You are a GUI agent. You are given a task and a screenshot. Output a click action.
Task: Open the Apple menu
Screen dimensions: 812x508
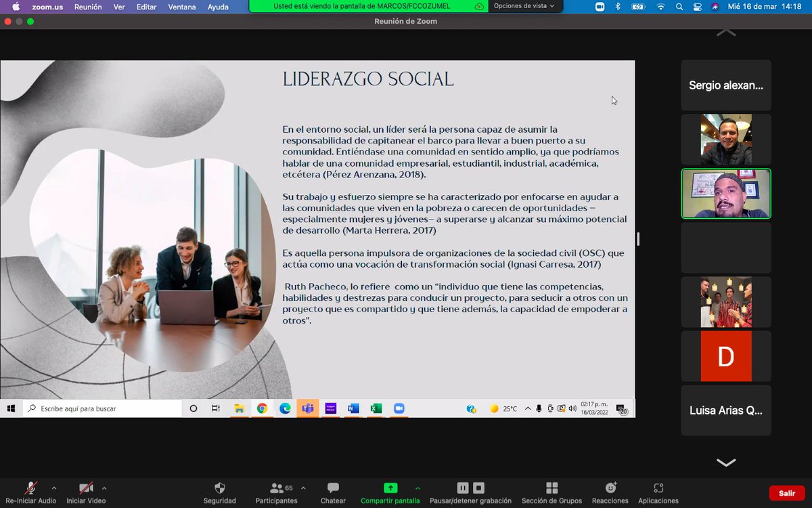[15, 7]
